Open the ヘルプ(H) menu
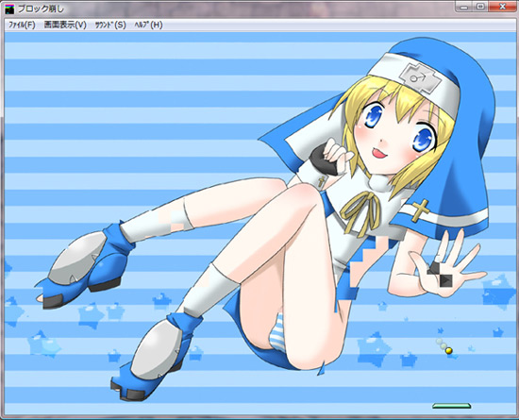This screenshot has height=420, width=519. [x=148, y=25]
